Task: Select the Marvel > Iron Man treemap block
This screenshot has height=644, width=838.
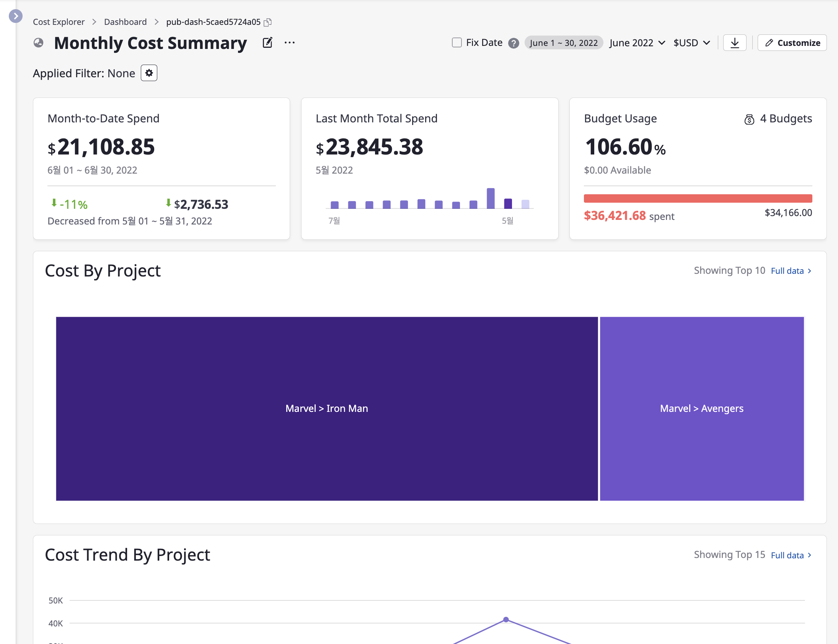Action: 327,409
